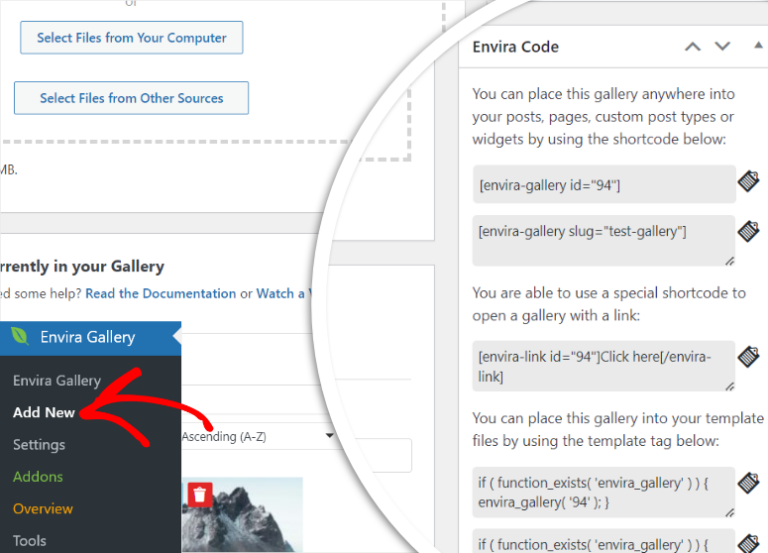Click Select Files from Your Computer

(132, 38)
